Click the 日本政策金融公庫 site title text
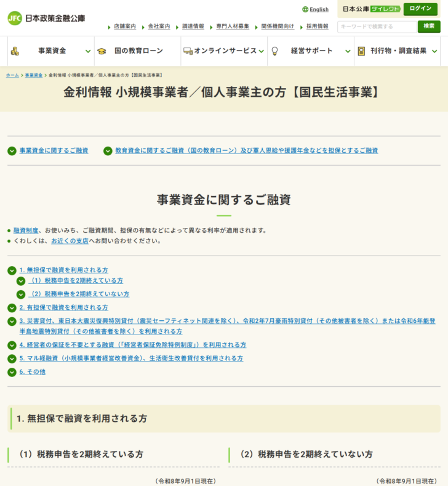The height and width of the screenshot is (486, 448). [x=55, y=18]
